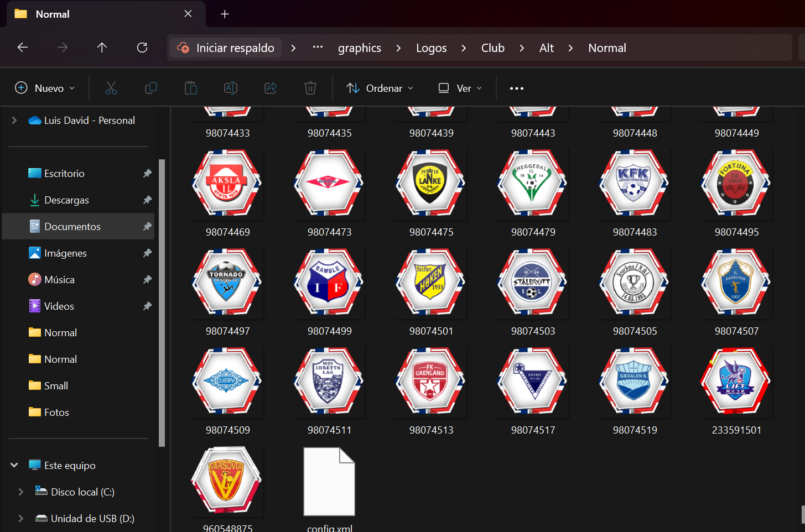Open a new tab with plus icon
805x532 pixels.
(x=225, y=14)
